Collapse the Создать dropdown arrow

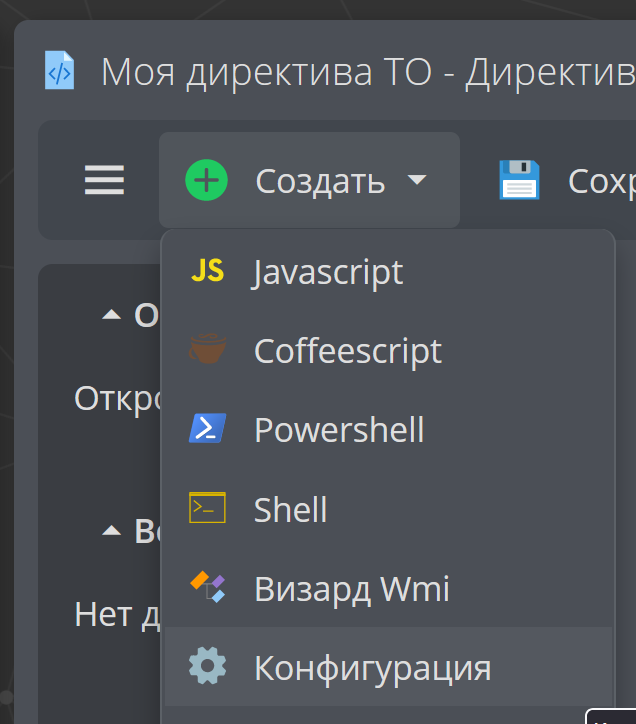pos(417,179)
